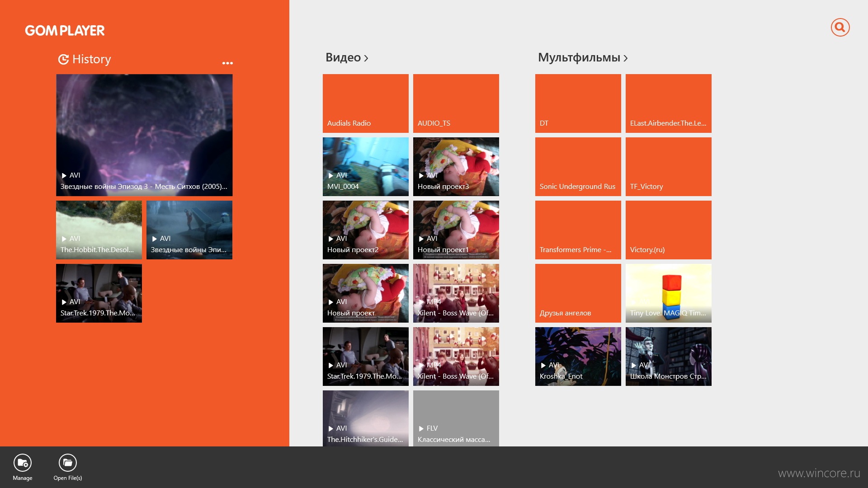This screenshot has width=868, height=488.
Task: Play small Звездные войны Эпи... history tile
Action: click(x=189, y=230)
